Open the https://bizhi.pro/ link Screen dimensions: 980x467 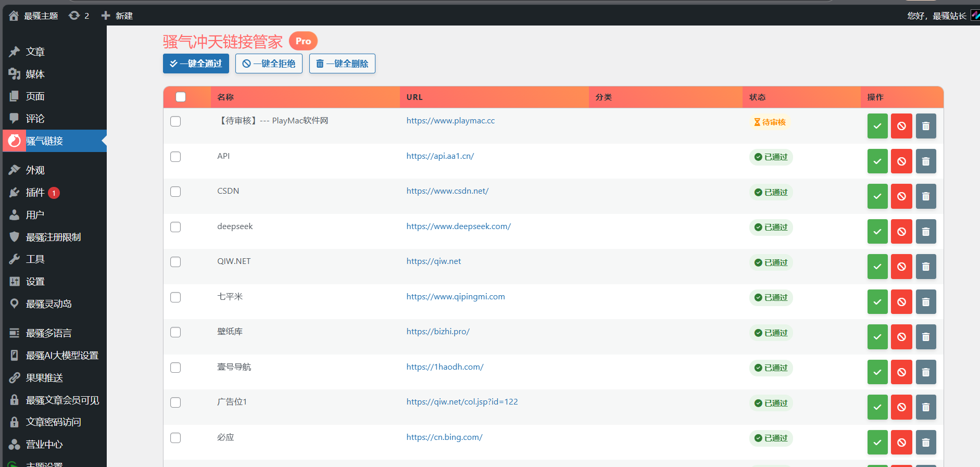coord(438,332)
